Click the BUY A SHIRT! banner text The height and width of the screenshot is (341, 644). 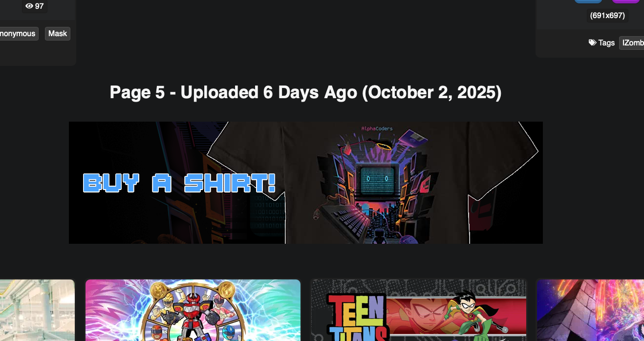click(x=179, y=183)
